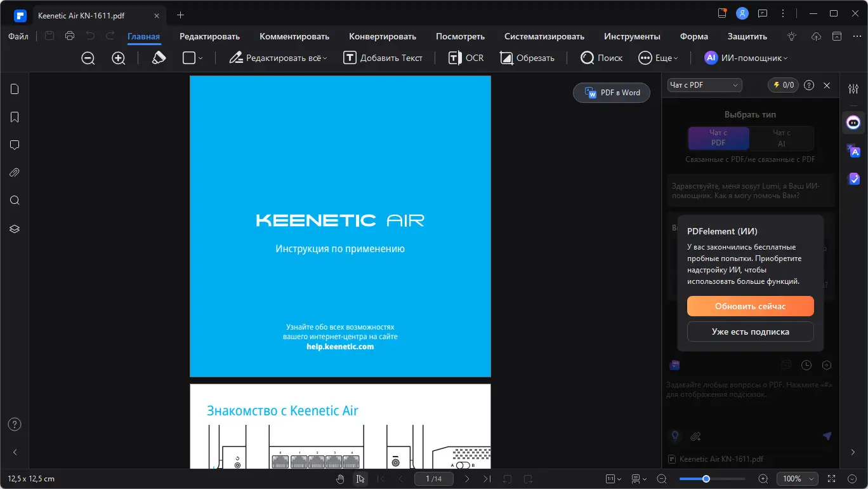The image size is (868, 489).
Task: Click the AI chat help question icon
Action: [x=809, y=85]
